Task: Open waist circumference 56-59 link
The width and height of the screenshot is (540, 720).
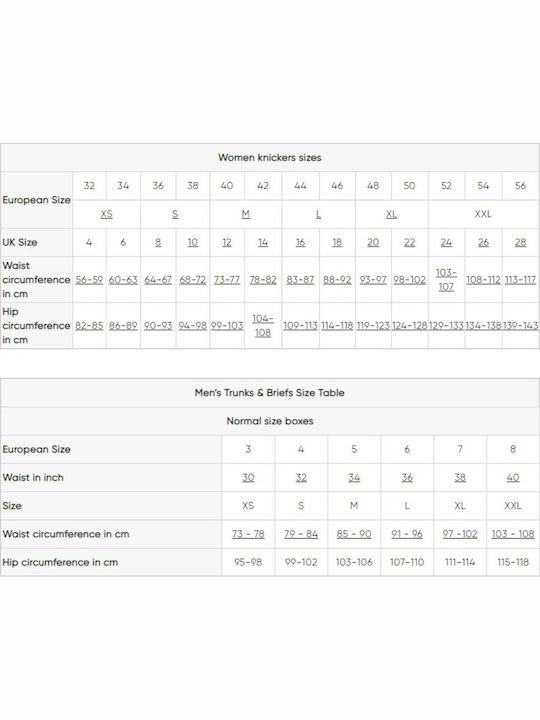Action: pyautogui.click(x=89, y=280)
